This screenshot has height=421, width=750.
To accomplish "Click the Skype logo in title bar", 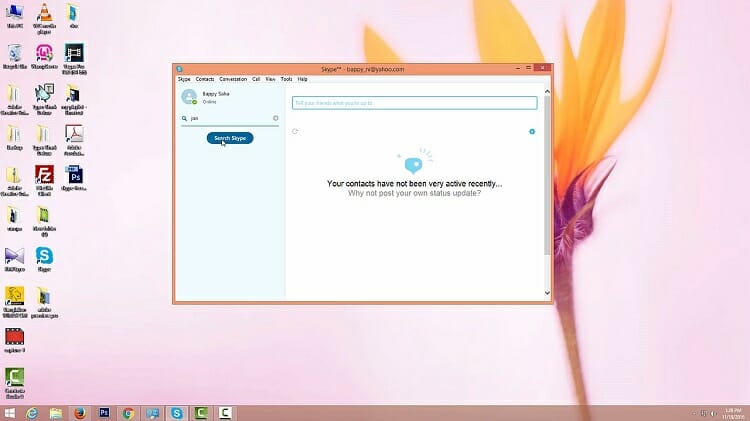I will click(x=179, y=69).
